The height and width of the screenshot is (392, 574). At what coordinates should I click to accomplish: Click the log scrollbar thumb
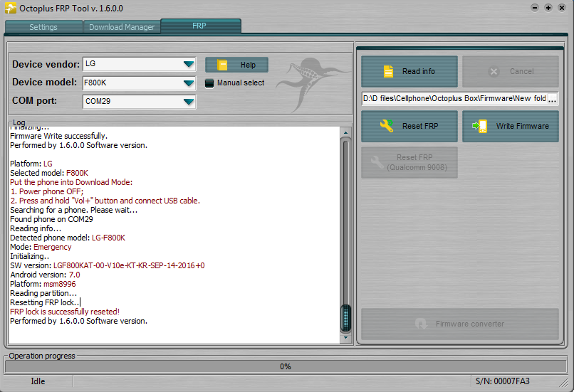tap(345, 317)
